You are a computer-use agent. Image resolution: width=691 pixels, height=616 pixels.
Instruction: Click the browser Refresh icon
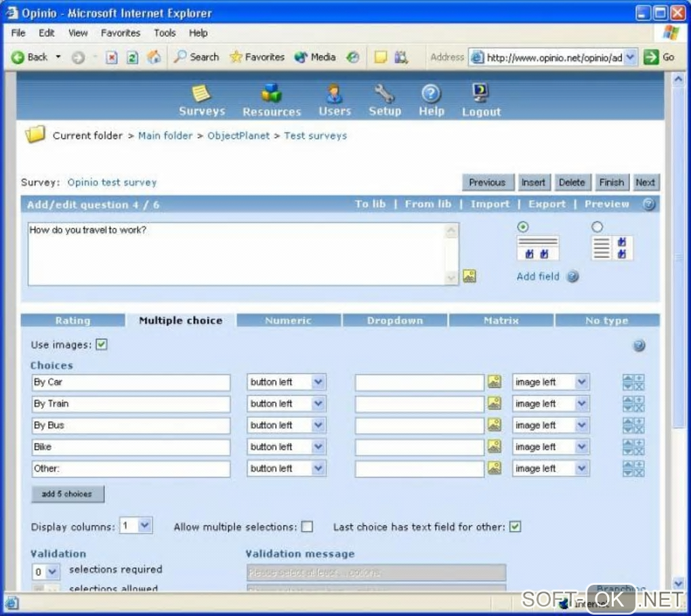(x=133, y=58)
